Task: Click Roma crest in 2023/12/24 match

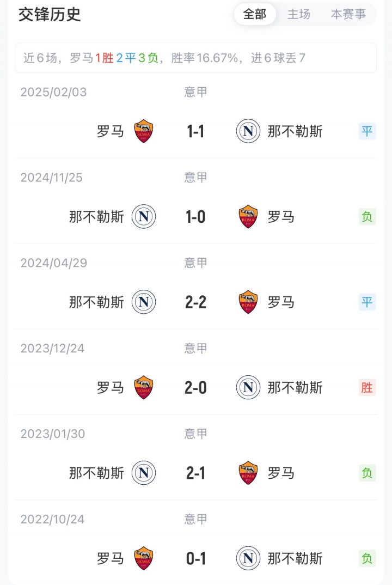Action: pyautogui.click(x=144, y=388)
